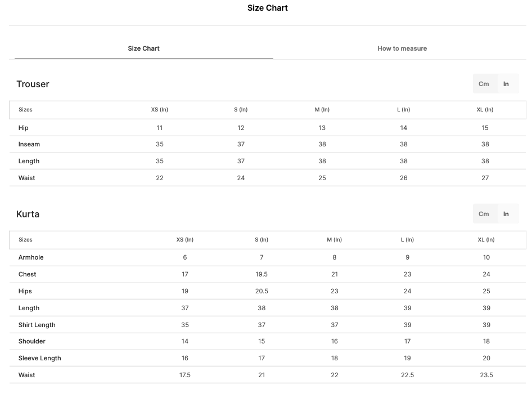The height and width of the screenshot is (402, 532).
Task: Switch Kurta measurements to In
Action: coord(506,214)
